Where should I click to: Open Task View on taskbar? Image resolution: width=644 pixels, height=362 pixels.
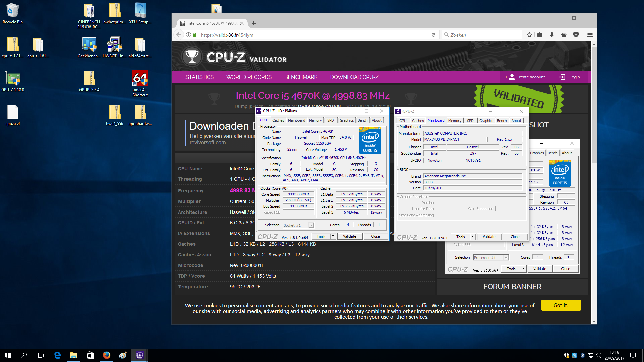(x=40, y=355)
